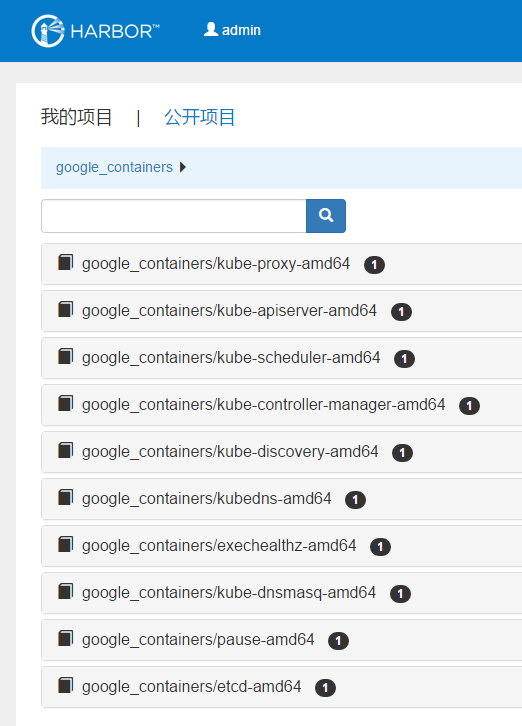Screen dimensions: 522x726
Task: Open google_containers/kube-apiserver-amd64 repository
Action: (229, 311)
